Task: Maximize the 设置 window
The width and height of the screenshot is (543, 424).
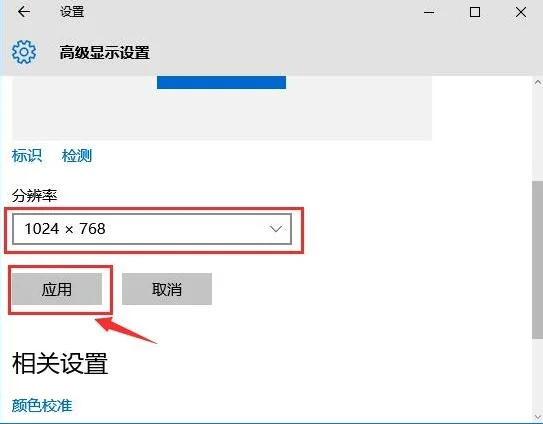Action: [475, 12]
